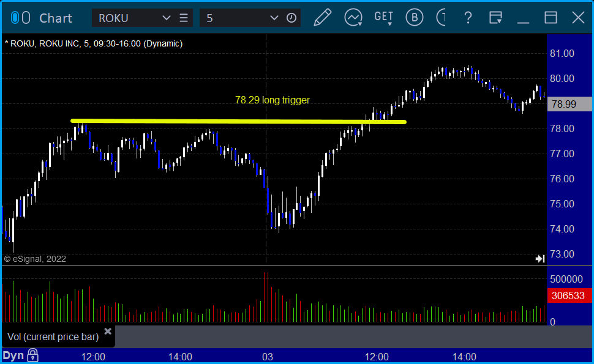Select the pencil drawing tools icon
Screen dimensions: 594x364
pos(322,17)
